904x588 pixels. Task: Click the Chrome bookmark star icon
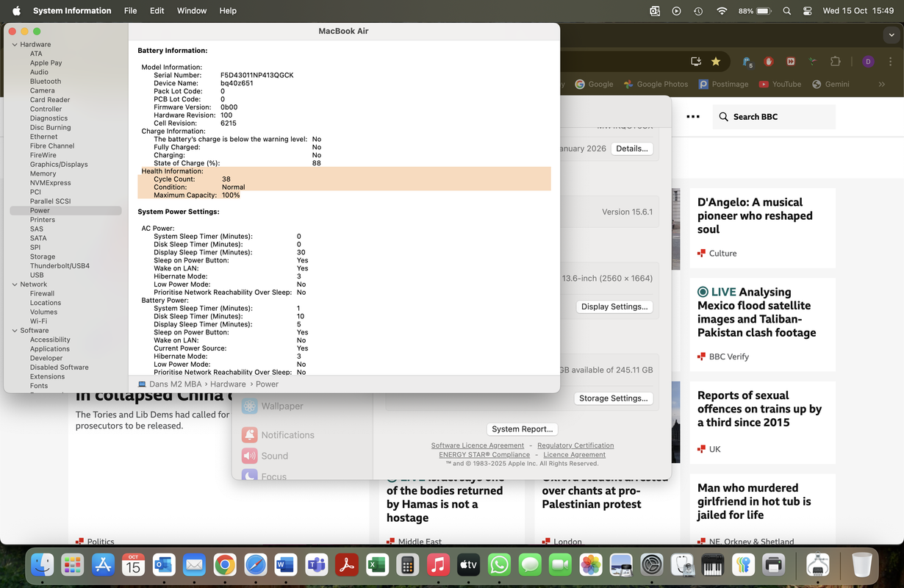(x=715, y=62)
